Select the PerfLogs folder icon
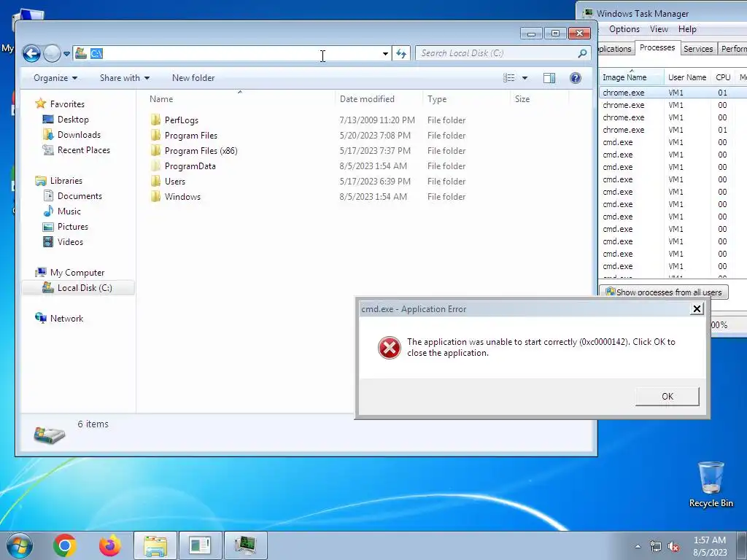Image resolution: width=747 pixels, height=560 pixels. pos(155,120)
